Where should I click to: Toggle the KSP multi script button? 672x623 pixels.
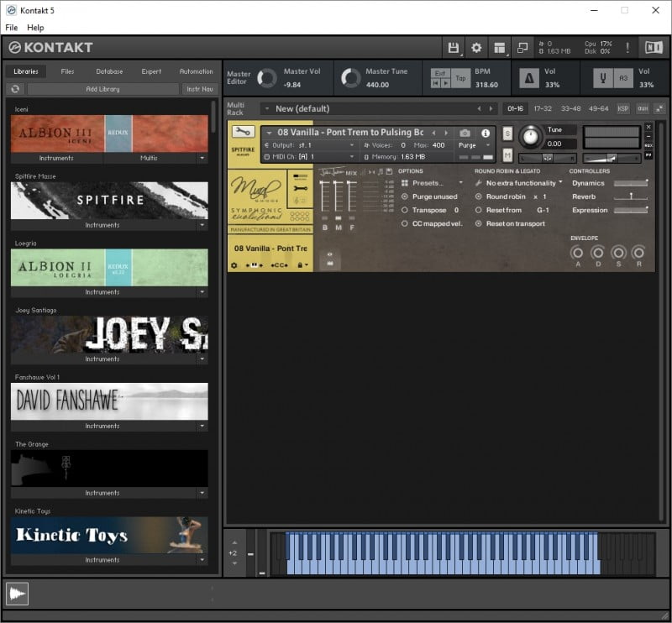pyautogui.click(x=622, y=109)
